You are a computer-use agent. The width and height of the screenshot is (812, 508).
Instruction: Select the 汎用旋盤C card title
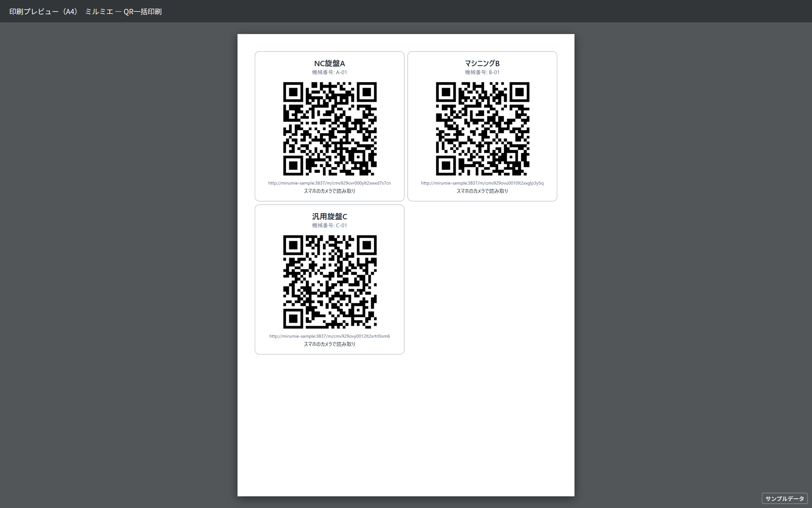pos(330,216)
